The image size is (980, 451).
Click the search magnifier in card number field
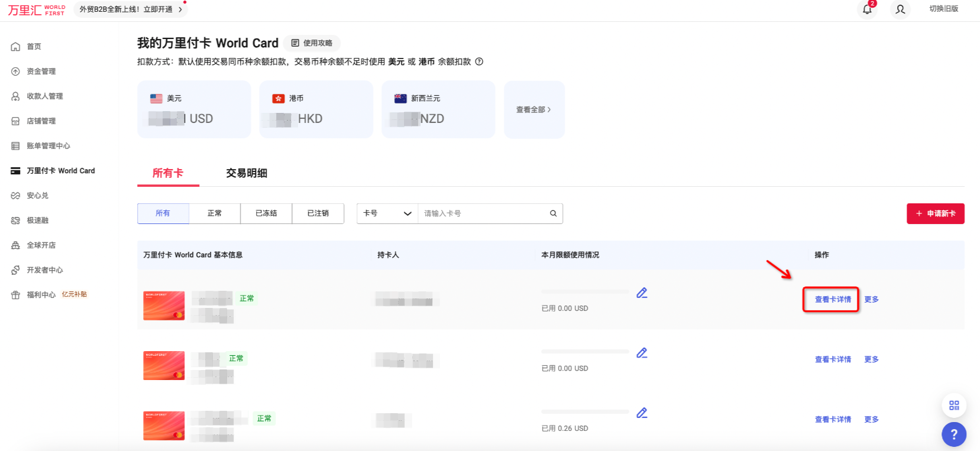(x=553, y=213)
